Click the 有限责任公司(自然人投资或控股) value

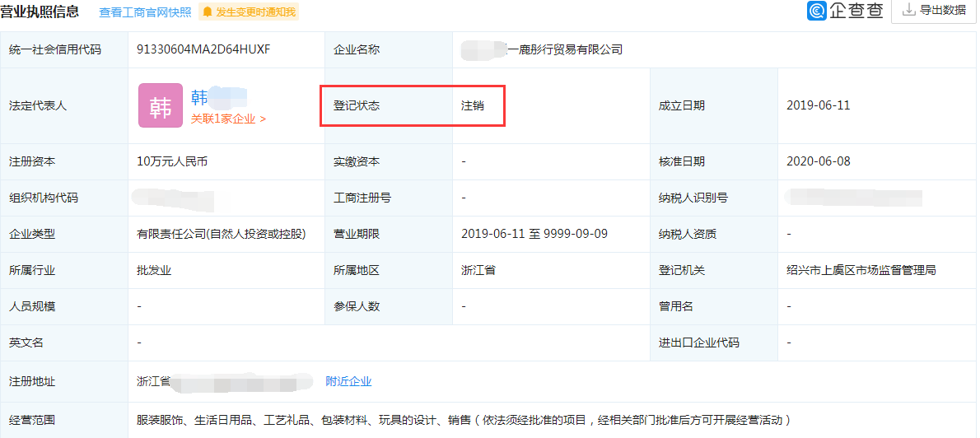(222, 235)
